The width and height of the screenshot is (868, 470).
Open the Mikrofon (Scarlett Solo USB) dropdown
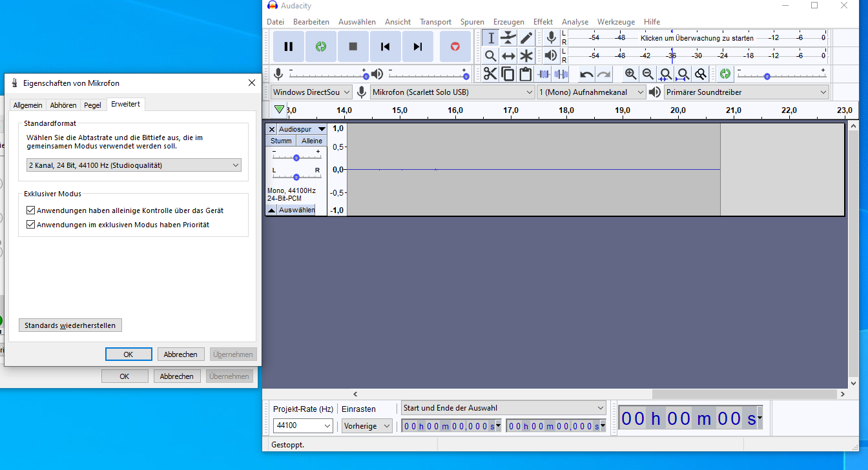click(x=452, y=92)
